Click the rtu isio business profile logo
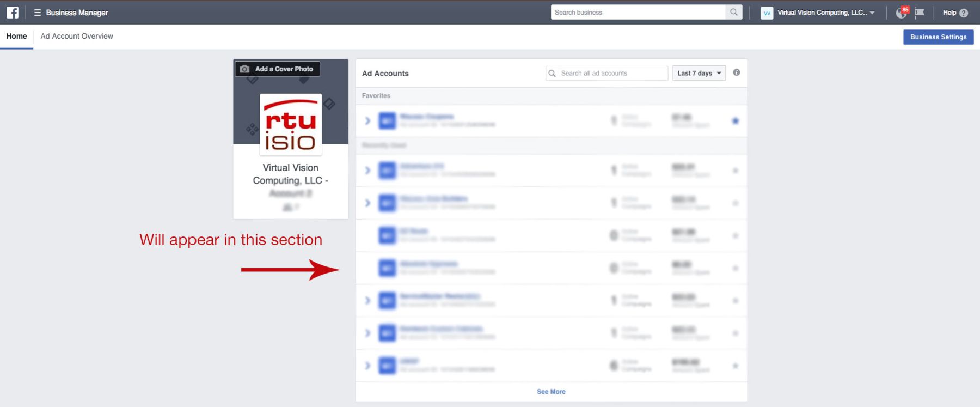 [x=291, y=125]
